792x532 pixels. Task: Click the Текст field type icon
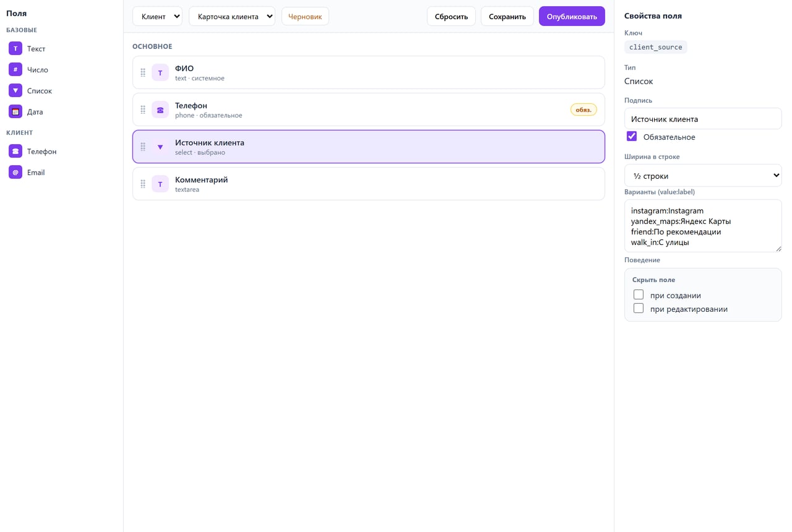15,49
